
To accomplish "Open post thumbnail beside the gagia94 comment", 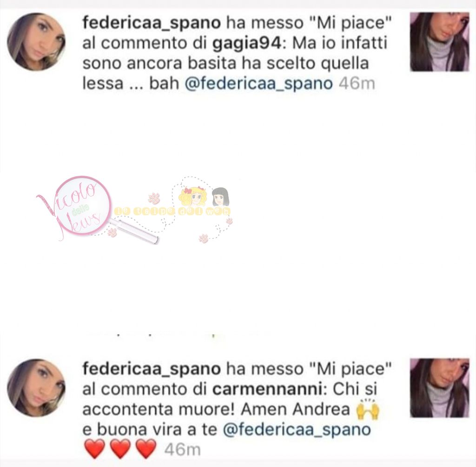I will click(x=440, y=42).
